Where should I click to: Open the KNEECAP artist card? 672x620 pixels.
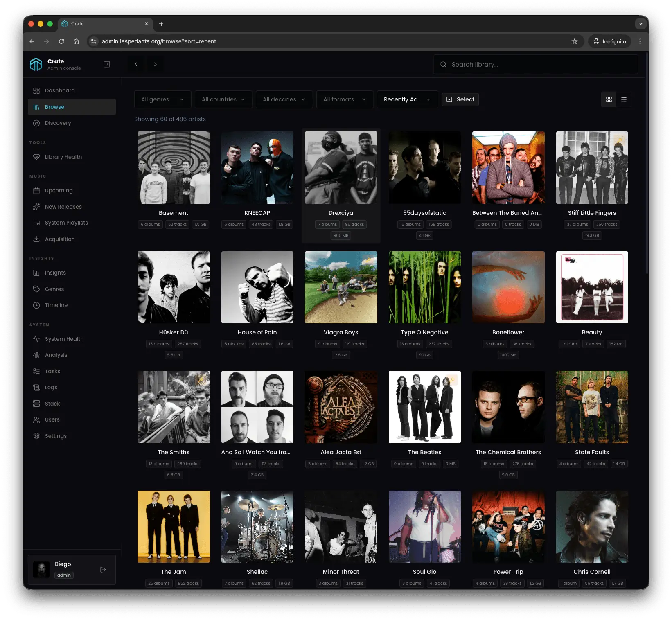click(257, 180)
